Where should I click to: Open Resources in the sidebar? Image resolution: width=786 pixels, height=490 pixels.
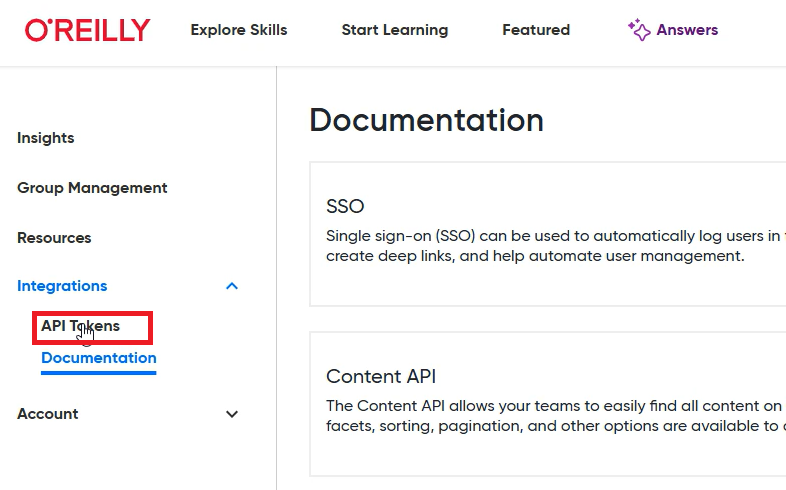coord(54,237)
